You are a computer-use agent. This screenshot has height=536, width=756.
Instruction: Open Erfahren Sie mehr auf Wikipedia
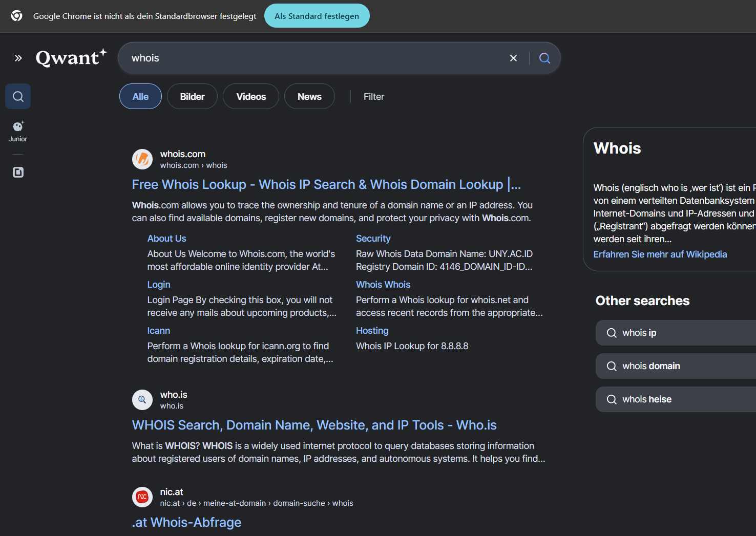click(x=660, y=254)
